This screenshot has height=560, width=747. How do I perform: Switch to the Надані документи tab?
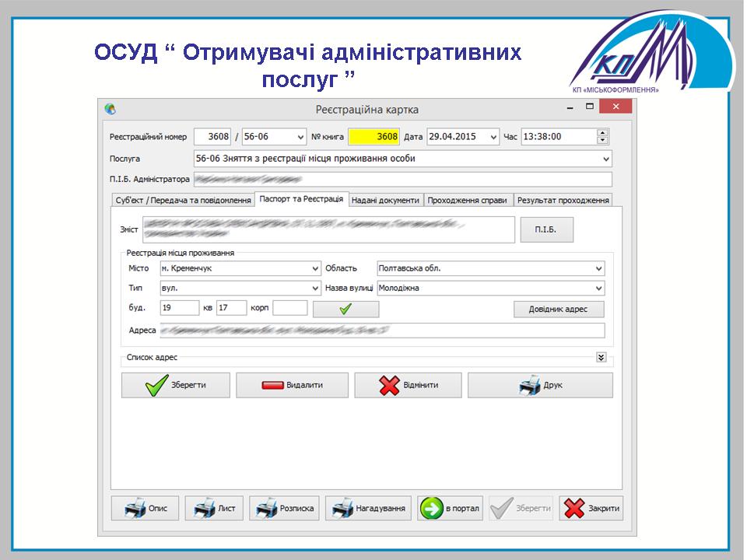point(385,200)
